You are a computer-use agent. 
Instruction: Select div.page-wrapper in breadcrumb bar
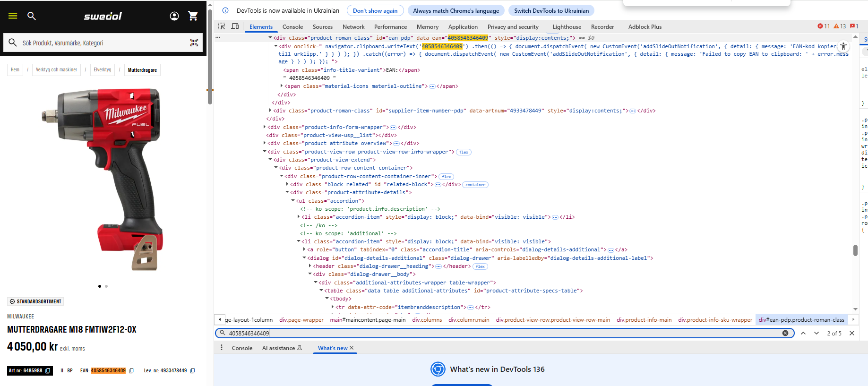(301, 320)
